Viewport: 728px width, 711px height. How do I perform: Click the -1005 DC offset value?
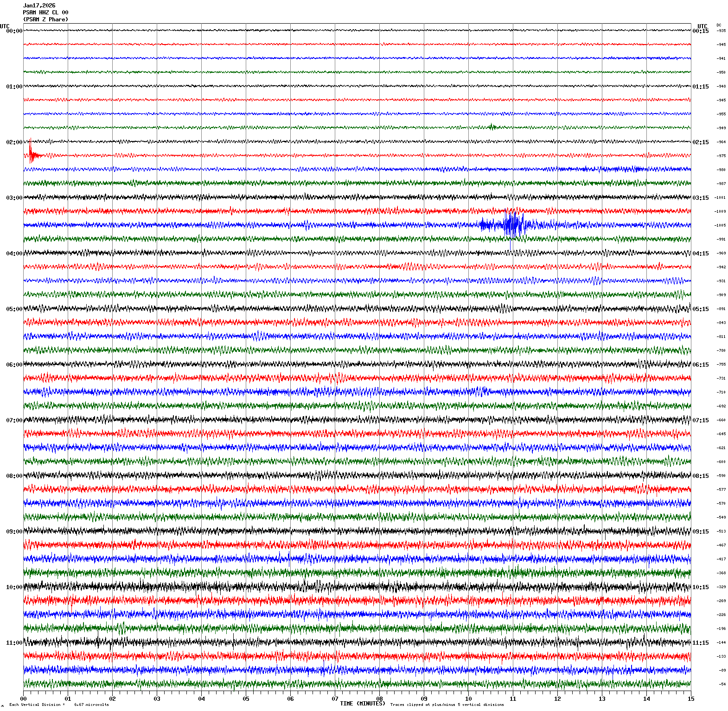click(720, 225)
